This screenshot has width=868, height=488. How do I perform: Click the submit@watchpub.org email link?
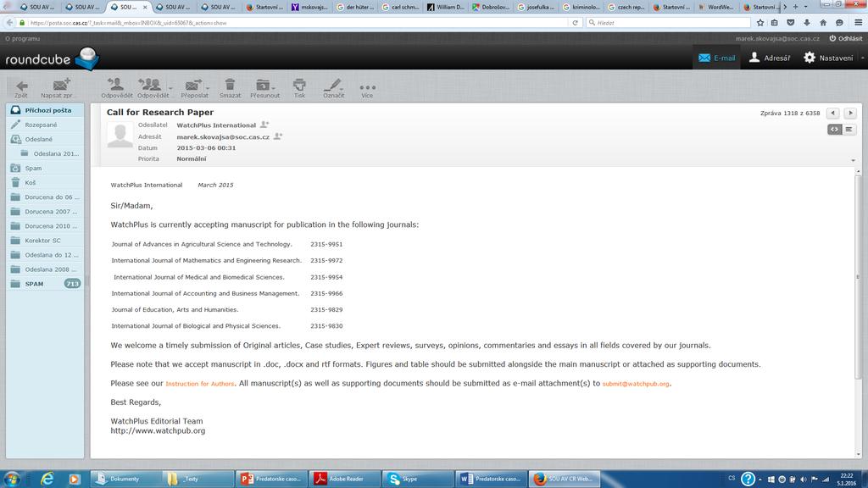tap(636, 384)
